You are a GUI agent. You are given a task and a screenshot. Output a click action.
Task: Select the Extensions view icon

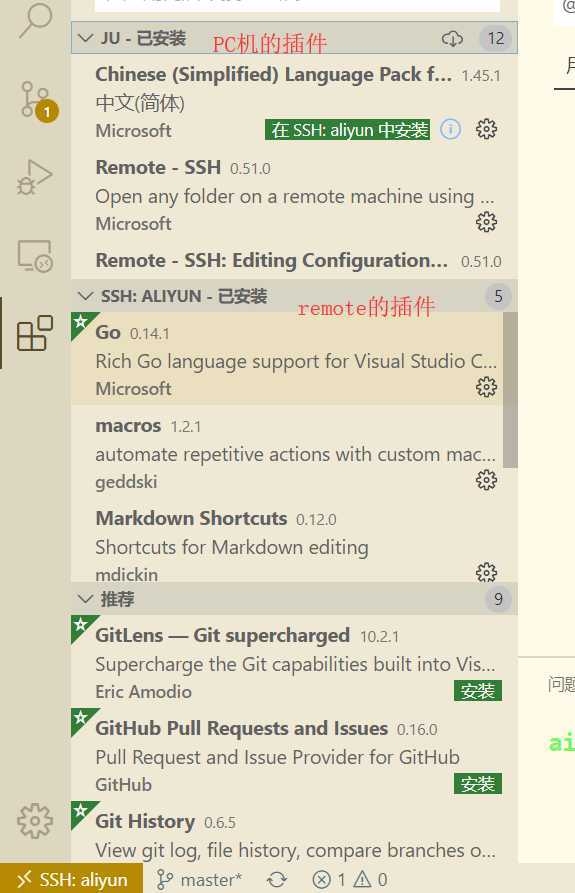(x=35, y=333)
